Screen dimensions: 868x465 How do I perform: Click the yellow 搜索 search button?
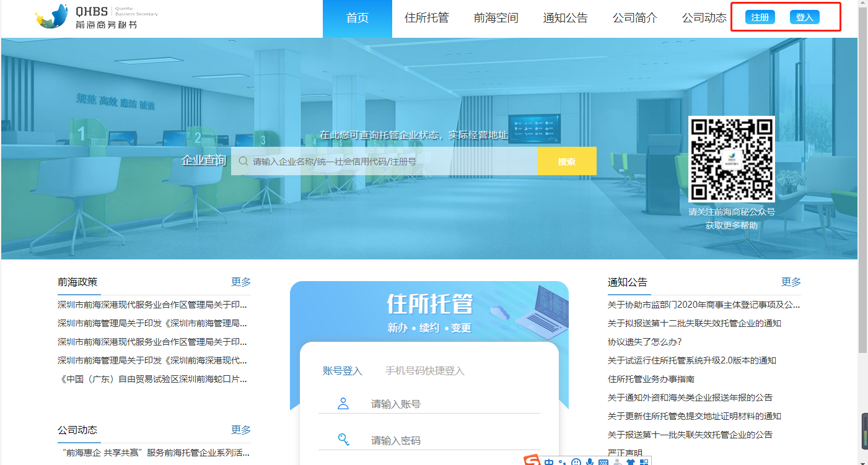coord(566,160)
